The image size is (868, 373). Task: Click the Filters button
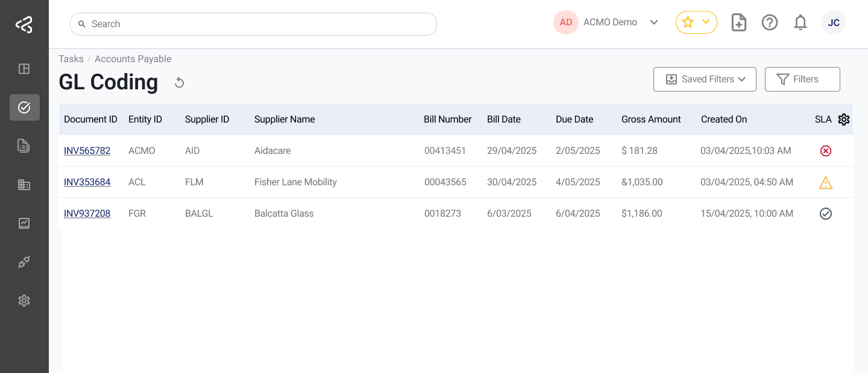(802, 79)
